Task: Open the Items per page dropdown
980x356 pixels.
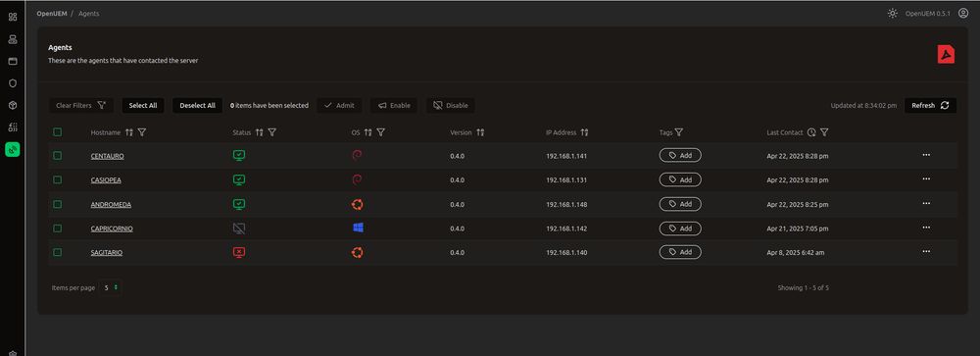Action: (111, 287)
